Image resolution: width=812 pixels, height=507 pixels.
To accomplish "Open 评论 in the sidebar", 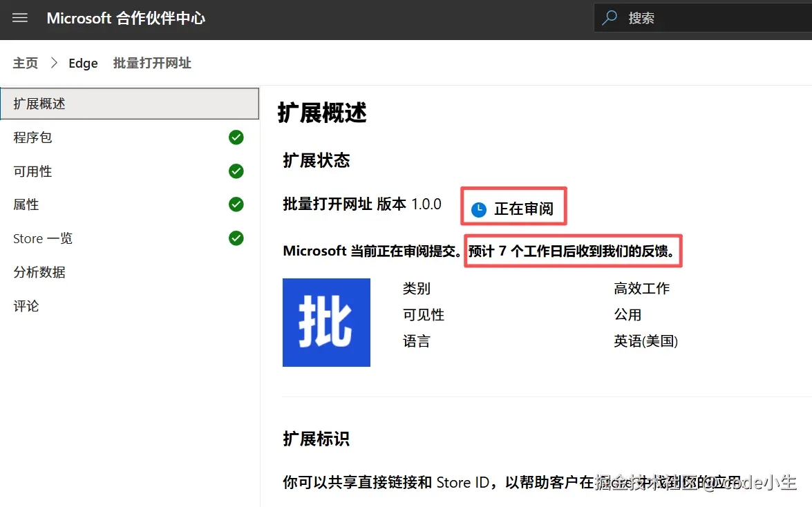I will pyautogui.click(x=129, y=305).
